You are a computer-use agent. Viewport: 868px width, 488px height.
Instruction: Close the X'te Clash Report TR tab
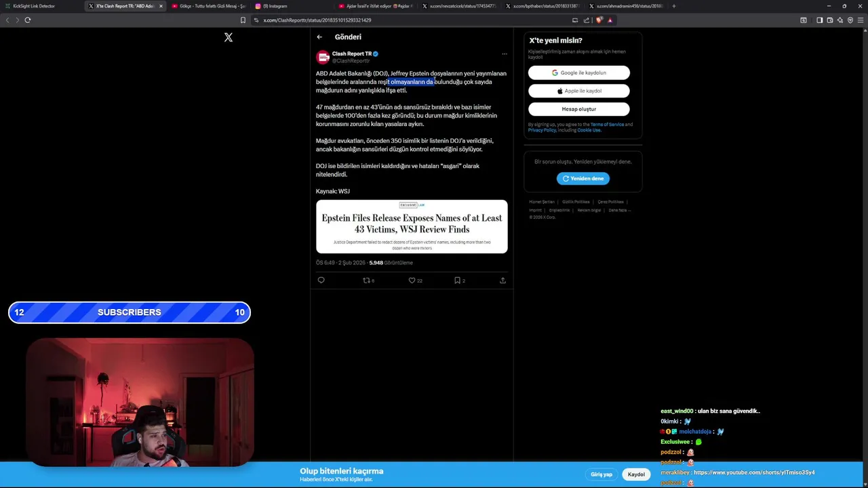pos(161,6)
